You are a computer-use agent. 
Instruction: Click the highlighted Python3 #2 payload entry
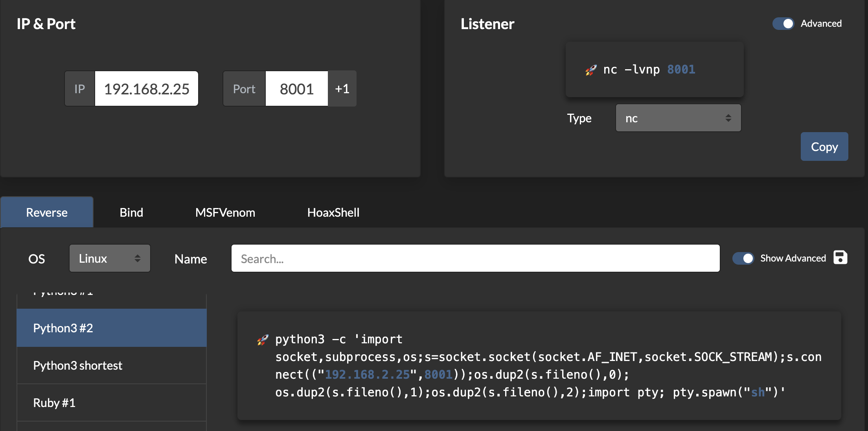point(111,328)
